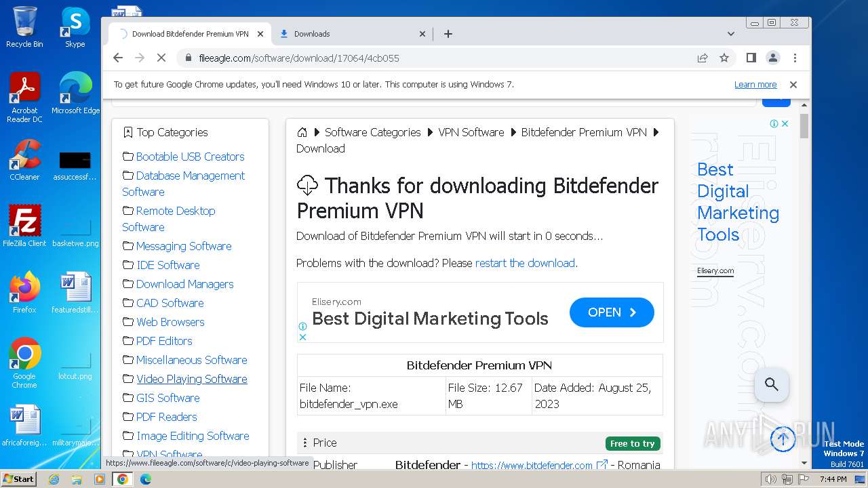This screenshot has width=868, height=488.
Task: Open Acrobat Reader DC desktop icon
Action: coord(24,98)
